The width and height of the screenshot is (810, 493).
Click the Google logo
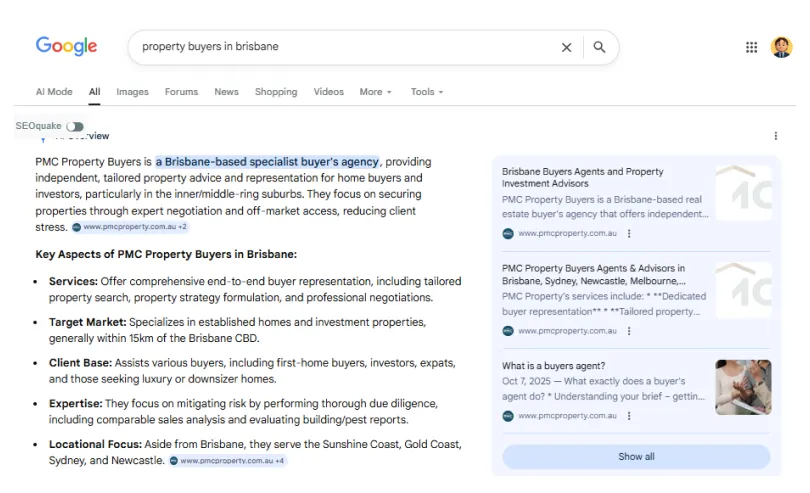click(66, 46)
